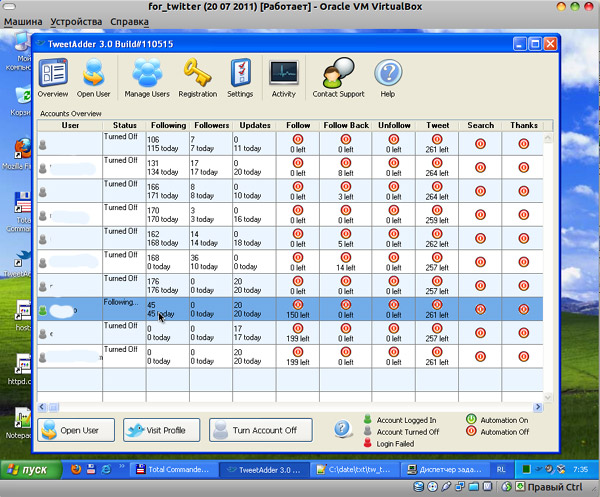Click the horizontal scrollbar right arrow

(538, 407)
